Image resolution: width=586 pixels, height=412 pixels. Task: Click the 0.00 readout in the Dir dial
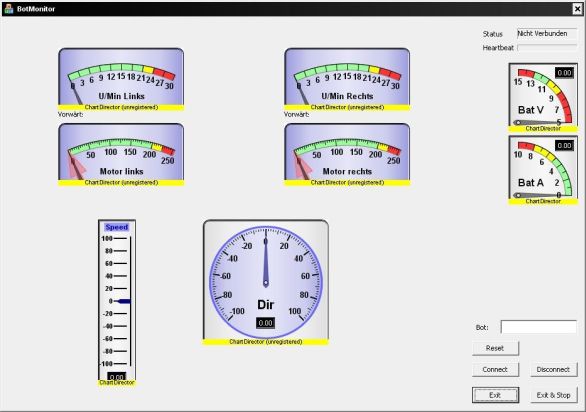pyautogui.click(x=265, y=323)
